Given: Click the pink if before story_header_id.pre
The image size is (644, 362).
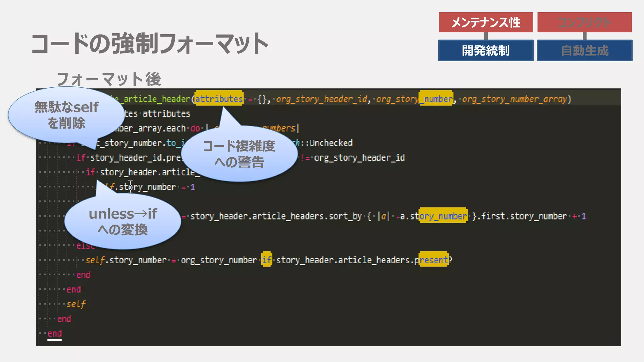Looking at the screenshot, I should [81, 158].
